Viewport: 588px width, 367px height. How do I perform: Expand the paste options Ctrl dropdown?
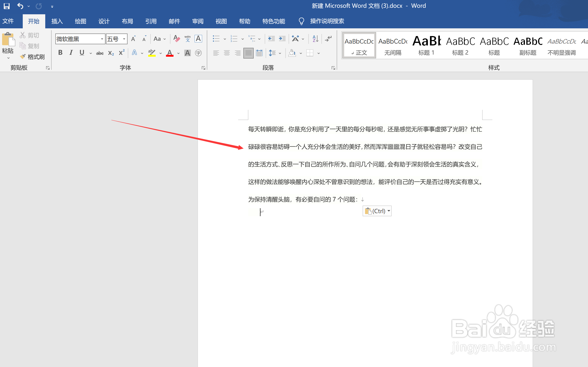click(389, 211)
